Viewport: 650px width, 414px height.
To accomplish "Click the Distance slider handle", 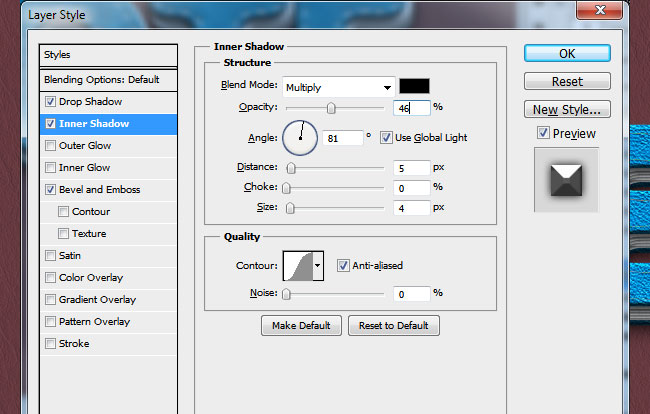I will 291,168.
